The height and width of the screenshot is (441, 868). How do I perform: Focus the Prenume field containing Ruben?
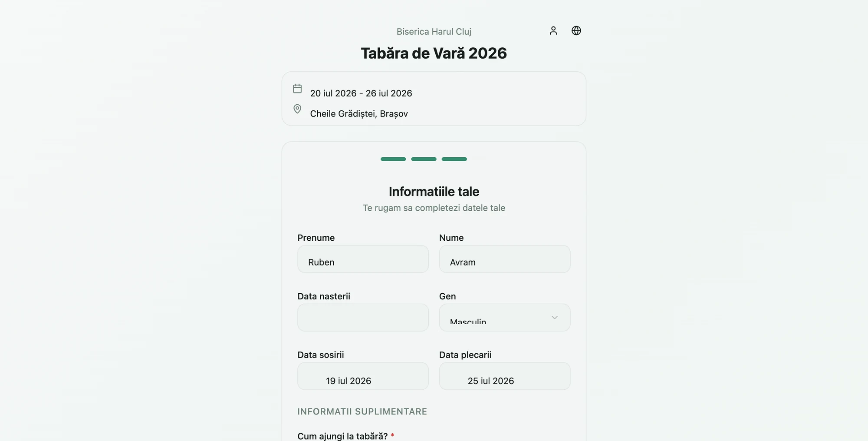tap(363, 259)
